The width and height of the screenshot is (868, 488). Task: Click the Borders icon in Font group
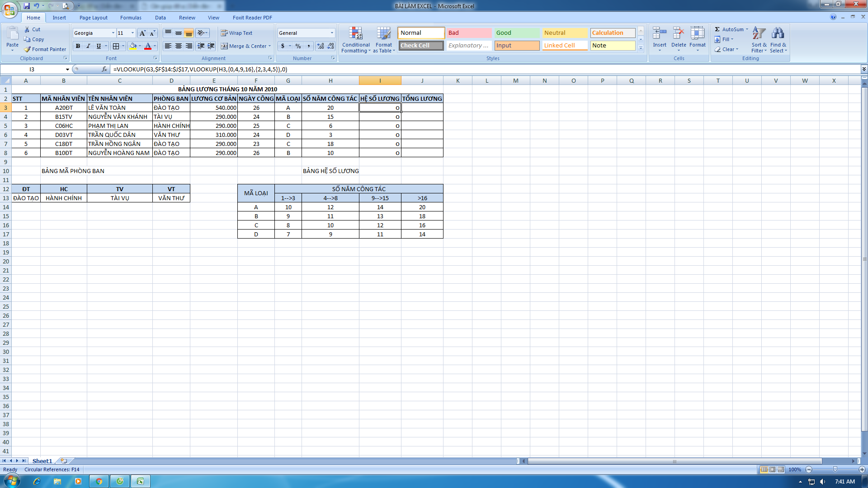coord(116,46)
